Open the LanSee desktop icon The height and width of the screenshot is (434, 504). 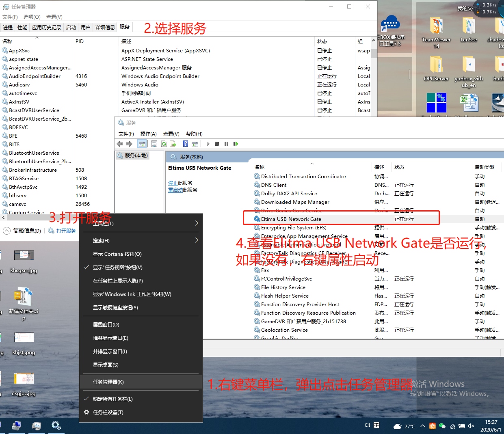click(x=469, y=30)
